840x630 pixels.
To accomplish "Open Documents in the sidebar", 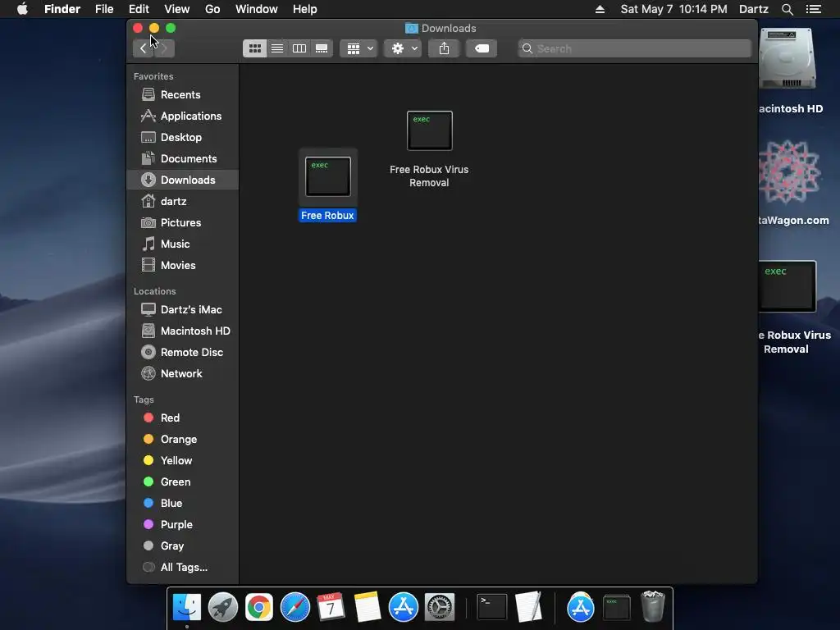I will coord(183,158).
